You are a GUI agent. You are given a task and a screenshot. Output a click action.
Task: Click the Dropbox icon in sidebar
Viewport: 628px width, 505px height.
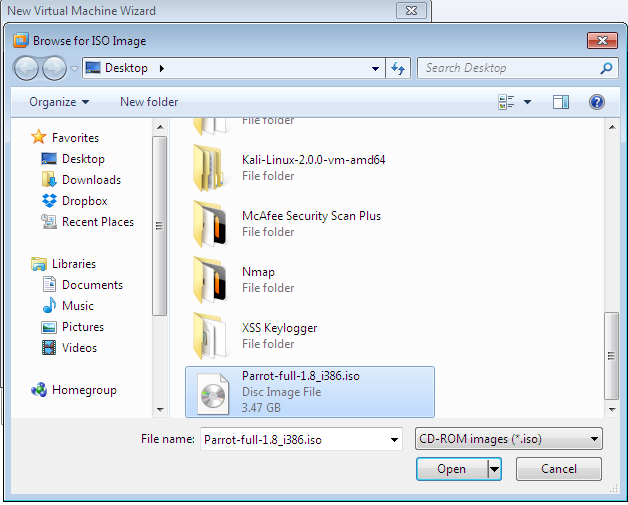click(x=49, y=200)
